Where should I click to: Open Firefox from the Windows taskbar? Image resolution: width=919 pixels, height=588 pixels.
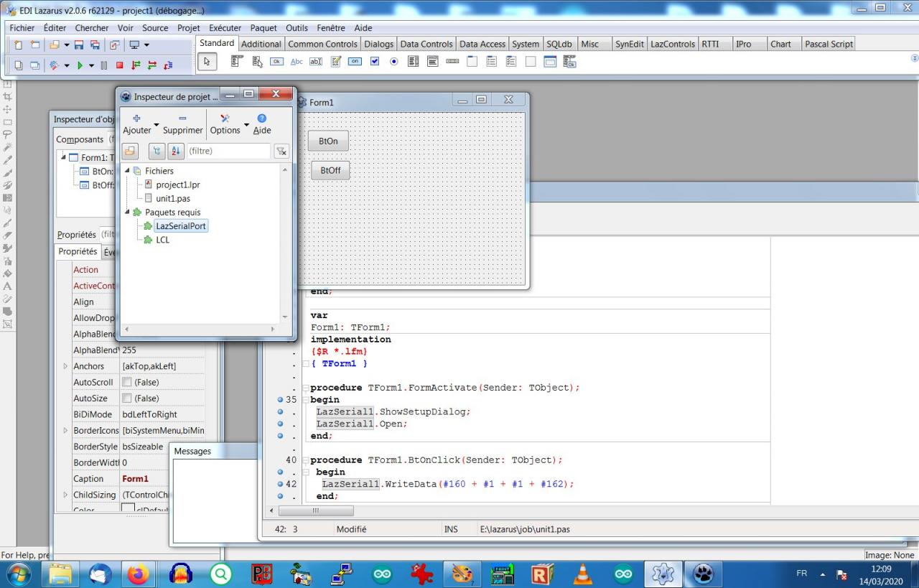pos(137,574)
